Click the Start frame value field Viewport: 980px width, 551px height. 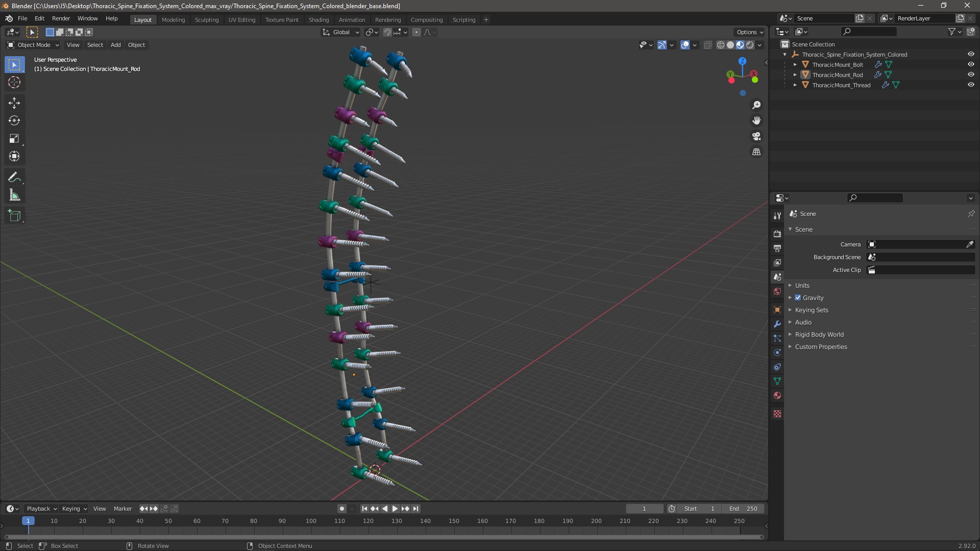click(699, 509)
